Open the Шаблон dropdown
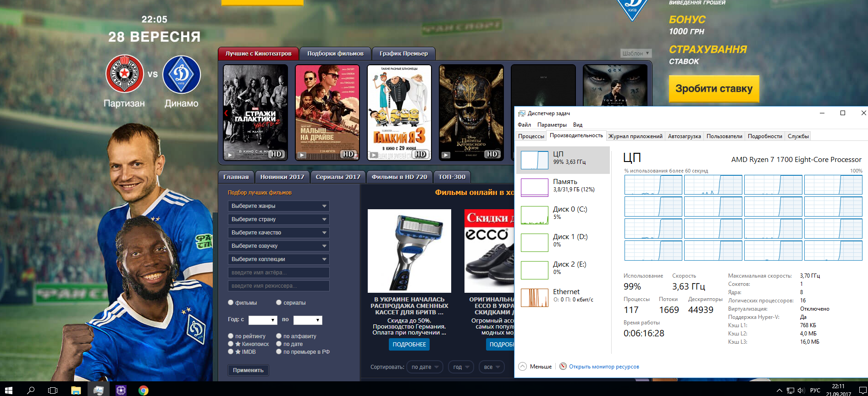This screenshot has height=396, width=868. click(636, 53)
